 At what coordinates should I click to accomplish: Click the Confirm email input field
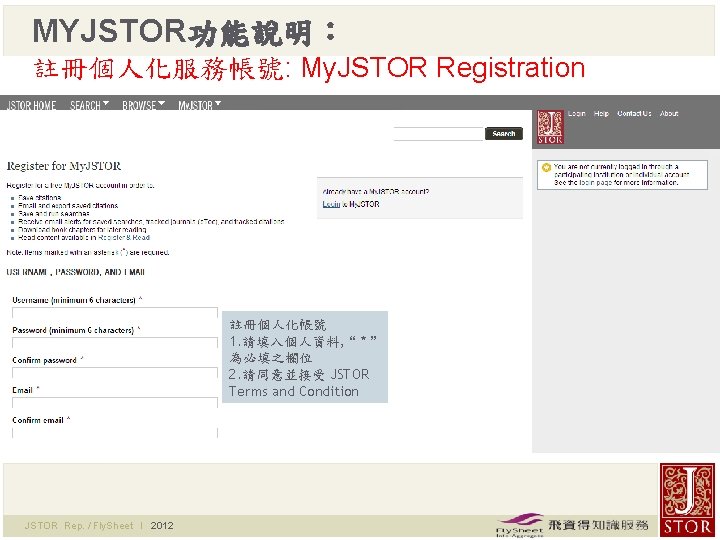115,433
